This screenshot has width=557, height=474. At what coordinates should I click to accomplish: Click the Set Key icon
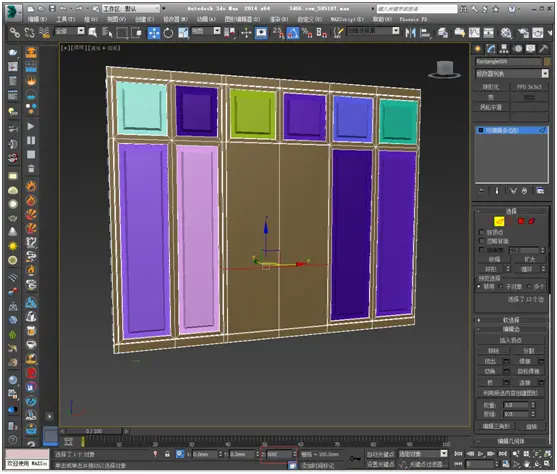355,459
